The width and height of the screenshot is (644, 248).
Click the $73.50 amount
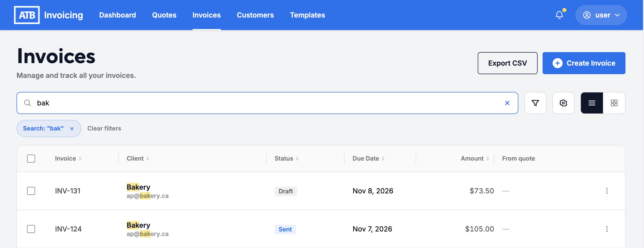(x=482, y=191)
